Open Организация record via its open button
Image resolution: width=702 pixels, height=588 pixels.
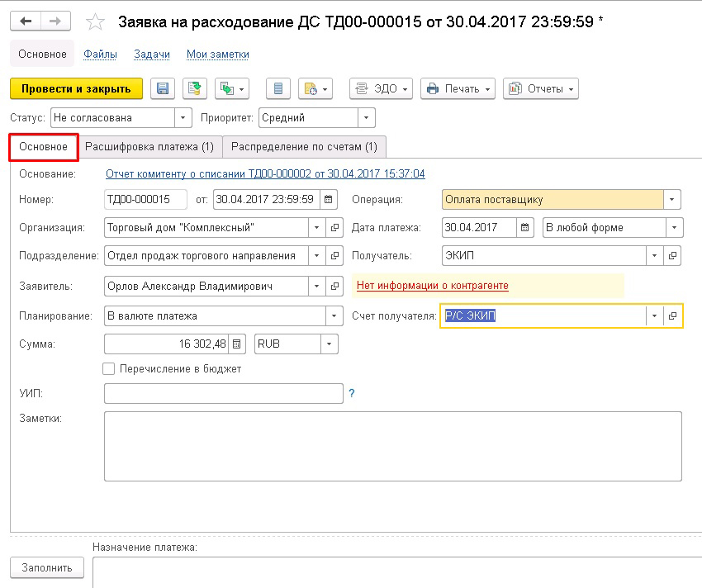click(x=334, y=227)
